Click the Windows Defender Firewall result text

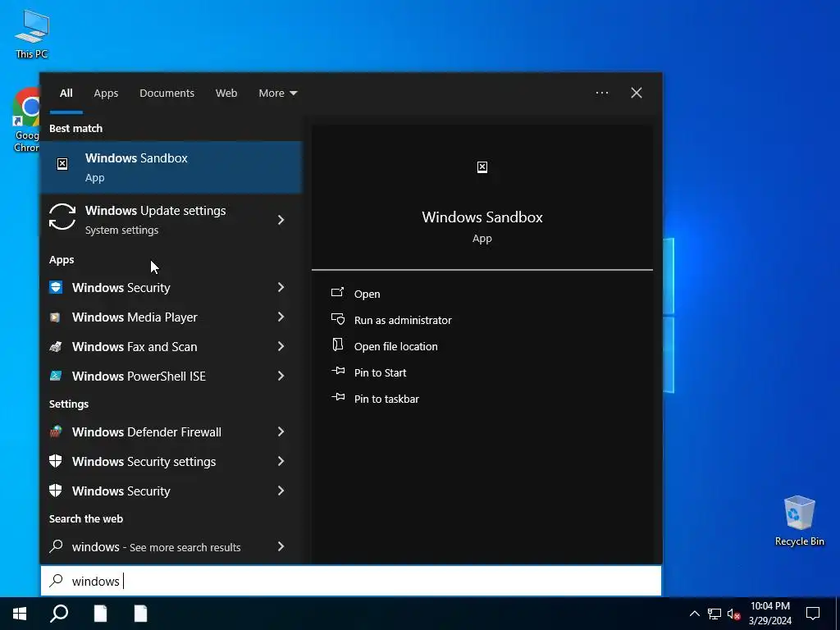[147, 431]
